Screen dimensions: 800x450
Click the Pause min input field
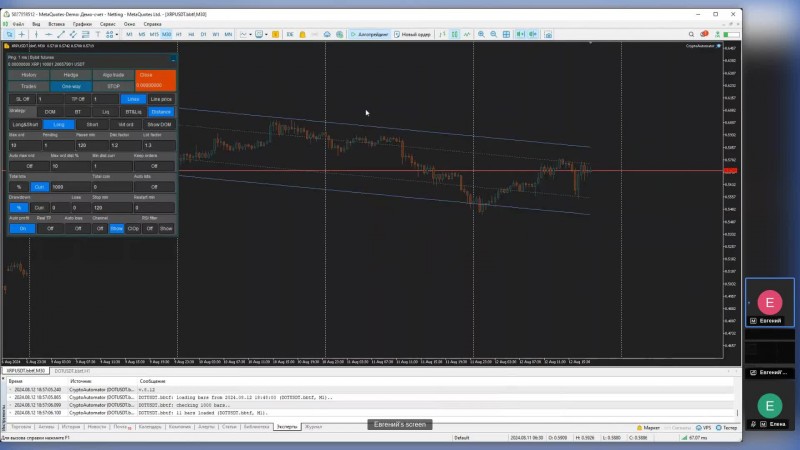pyautogui.click(x=91, y=145)
